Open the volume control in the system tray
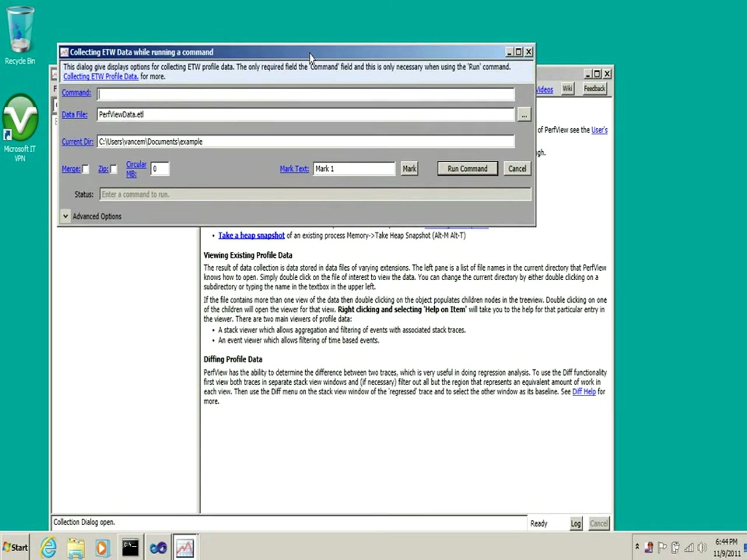This screenshot has width=747, height=560. [x=702, y=547]
